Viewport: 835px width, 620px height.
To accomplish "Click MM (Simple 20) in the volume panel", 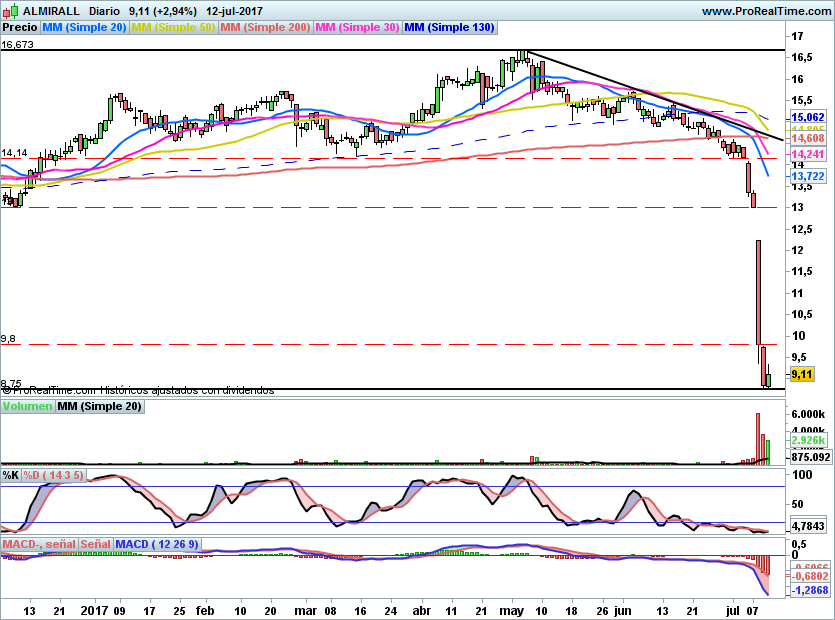I will tap(99, 407).
